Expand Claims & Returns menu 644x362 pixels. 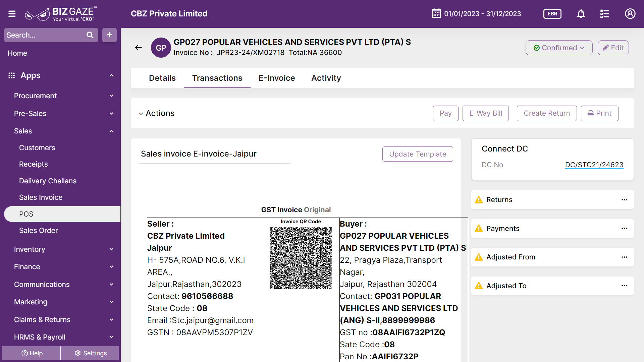pos(111,320)
